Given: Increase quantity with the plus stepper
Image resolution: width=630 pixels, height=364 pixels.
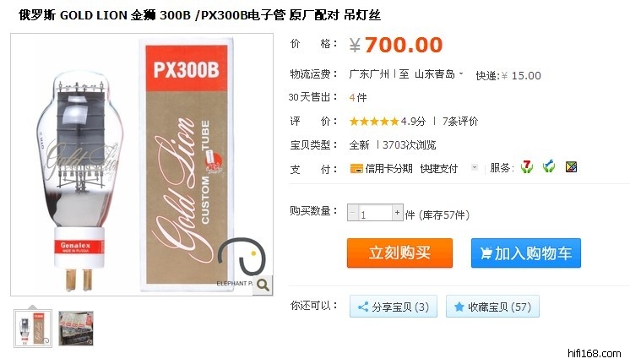Looking at the screenshot, I should (398, 212).
